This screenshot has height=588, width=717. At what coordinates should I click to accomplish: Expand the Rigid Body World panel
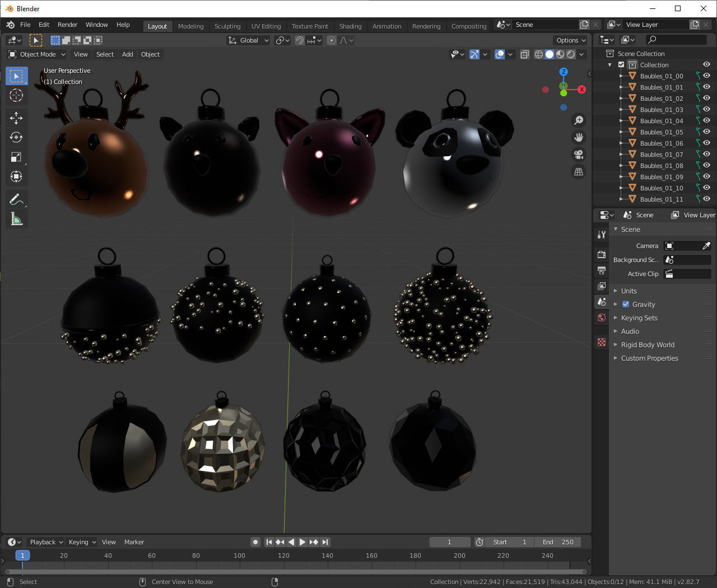click(647, 344)
